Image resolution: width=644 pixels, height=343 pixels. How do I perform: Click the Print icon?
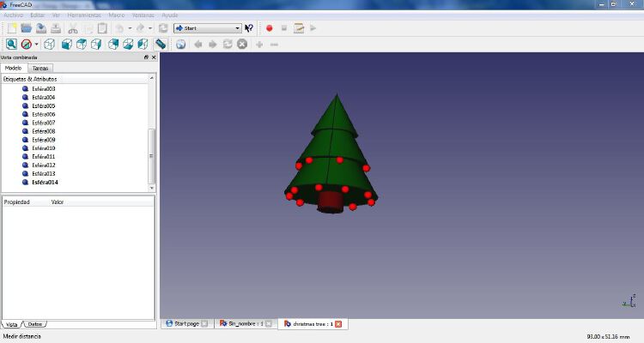click(x=56, y=28)
